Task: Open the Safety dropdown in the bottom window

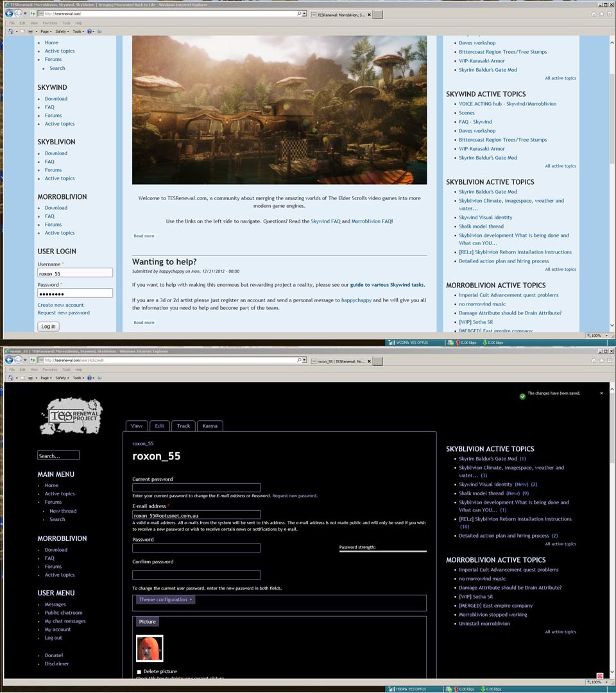Action: (62, 378)
